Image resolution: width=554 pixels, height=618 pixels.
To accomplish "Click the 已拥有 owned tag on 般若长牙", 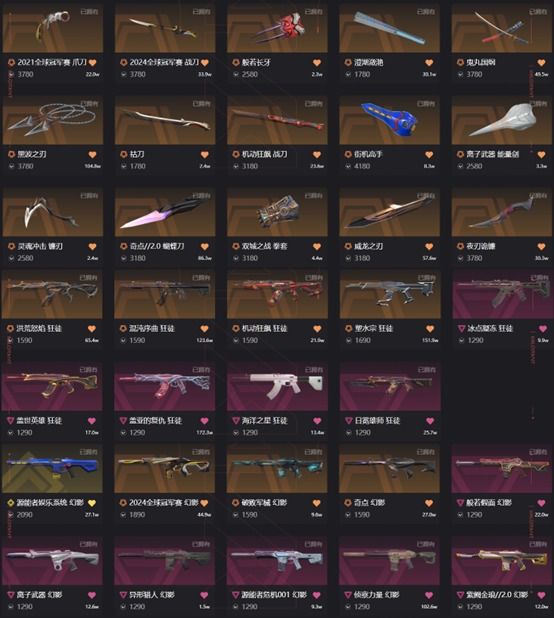I will [314, 12].
